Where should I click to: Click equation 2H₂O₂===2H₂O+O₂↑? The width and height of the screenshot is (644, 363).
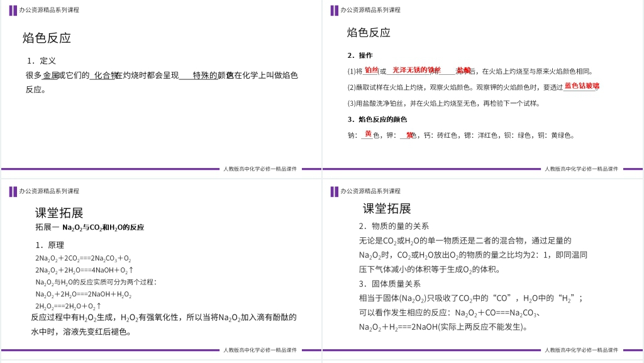click(68, 306)
